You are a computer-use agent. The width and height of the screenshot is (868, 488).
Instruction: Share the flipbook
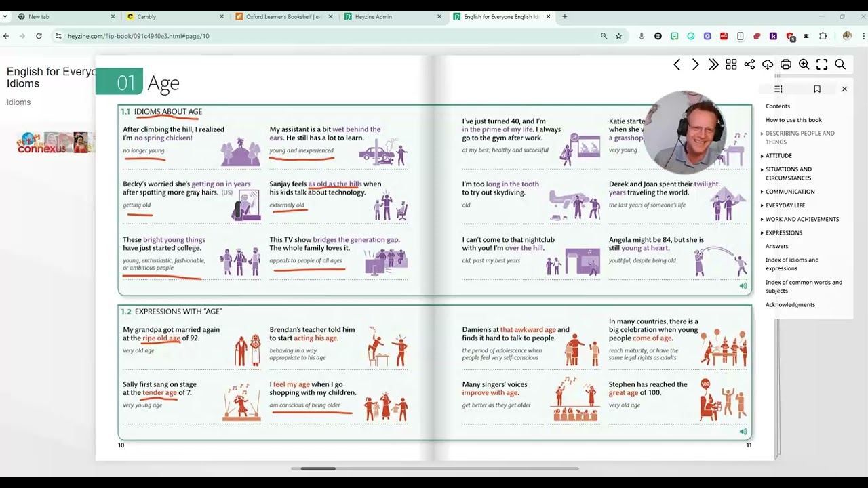[749, 64]
